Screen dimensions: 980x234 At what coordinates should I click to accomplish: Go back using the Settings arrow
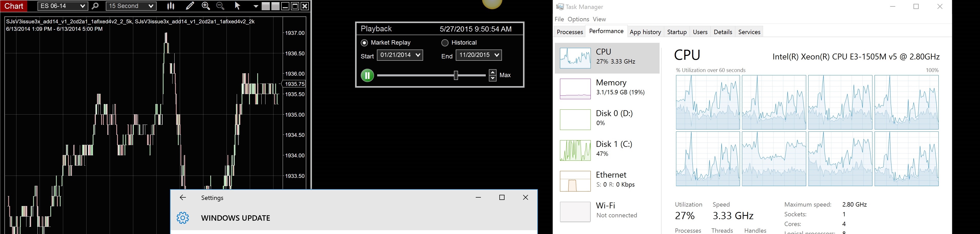(x=183, y=198)
